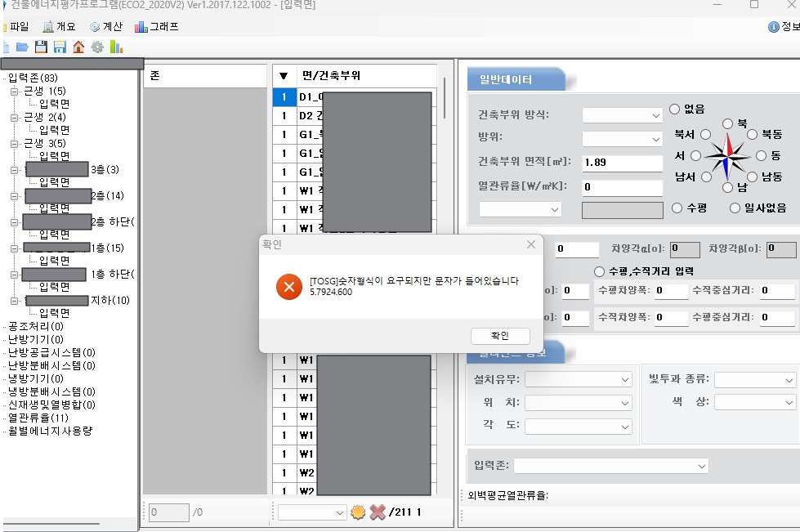This screenshot has height=532, width=800.
Task: Collapse the 근생 1(5) tree node
Action: coord(14,91)
